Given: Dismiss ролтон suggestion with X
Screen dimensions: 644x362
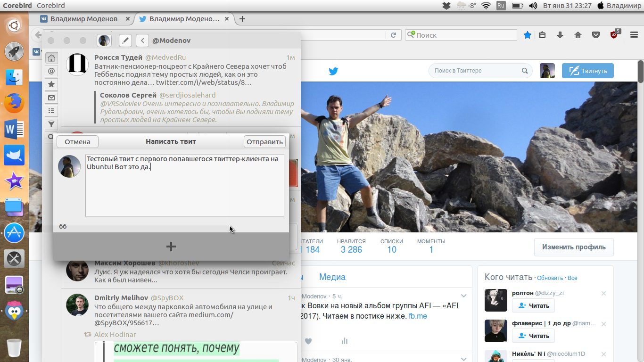Looking at the screenshot, I should (603, 294).
